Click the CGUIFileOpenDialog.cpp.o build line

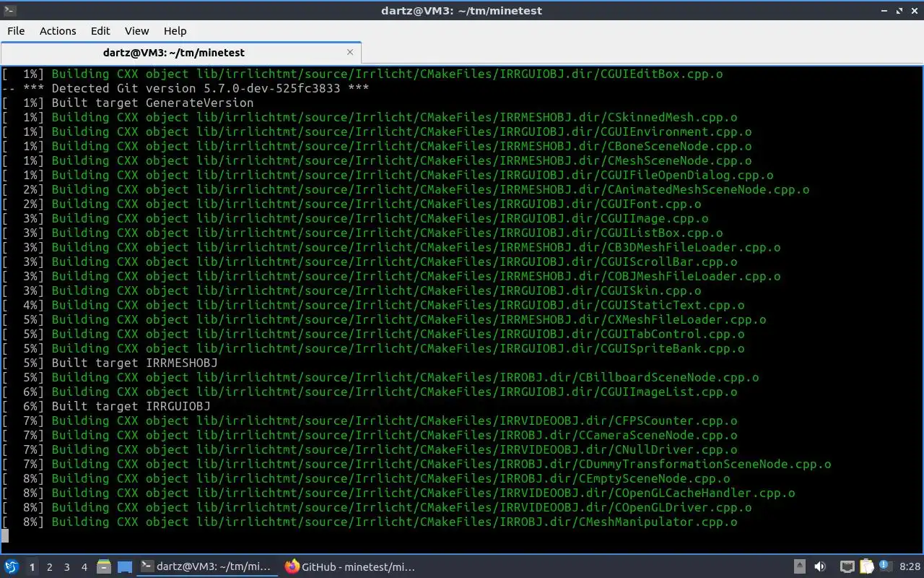(388, 175)
